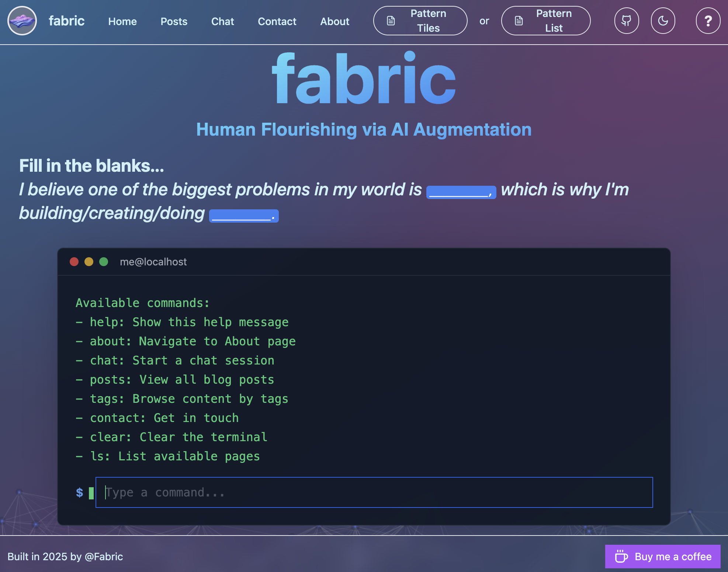Select Home in the navigation bar
Screen dimensions: 728x572
[122, 21]
